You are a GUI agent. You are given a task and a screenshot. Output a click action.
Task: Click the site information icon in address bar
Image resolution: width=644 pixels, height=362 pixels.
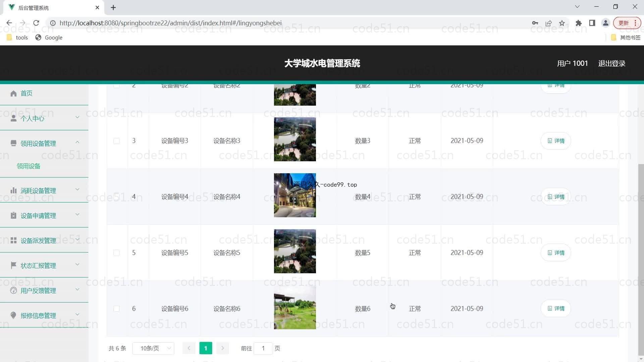pos(53,23)
